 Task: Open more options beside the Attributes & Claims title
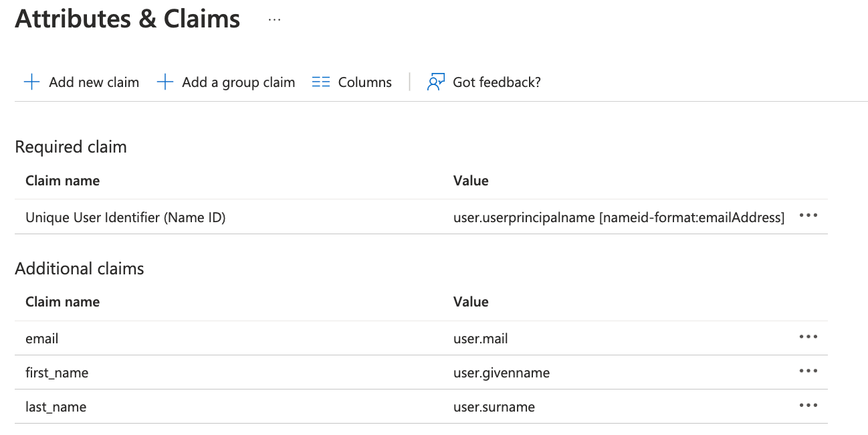coord(274,20)
